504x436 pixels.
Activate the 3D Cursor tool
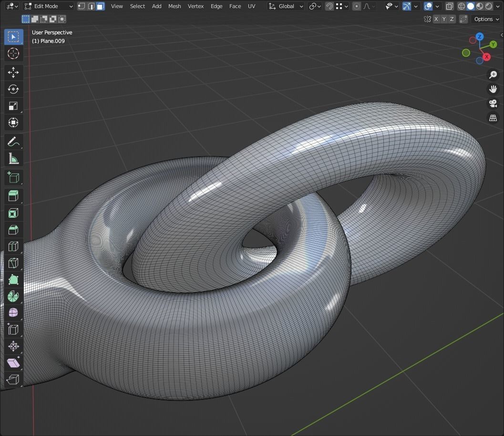pyautogui.click(x=13, y=53)
